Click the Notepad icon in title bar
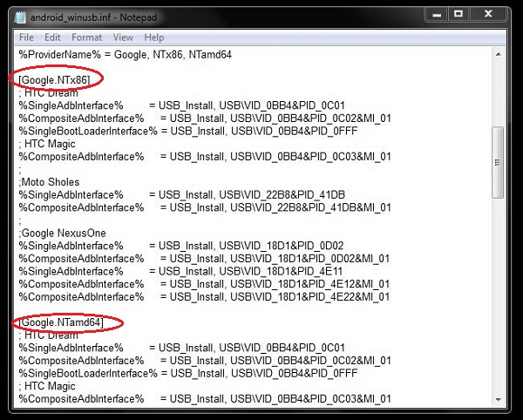 pos(20,17)
